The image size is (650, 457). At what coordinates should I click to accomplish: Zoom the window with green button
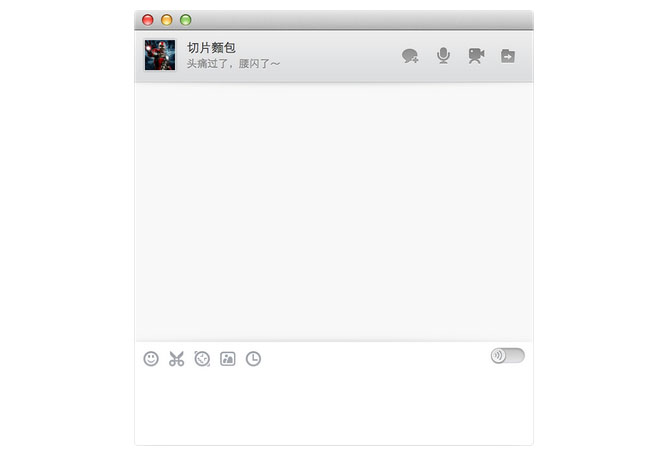(186, 20)
